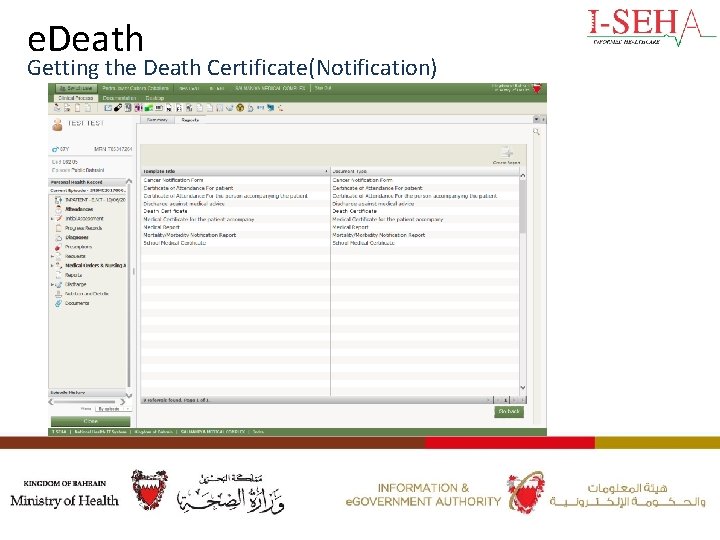Open the View By episode dropdown
The image size is (720, 540).
coord(113,409)
